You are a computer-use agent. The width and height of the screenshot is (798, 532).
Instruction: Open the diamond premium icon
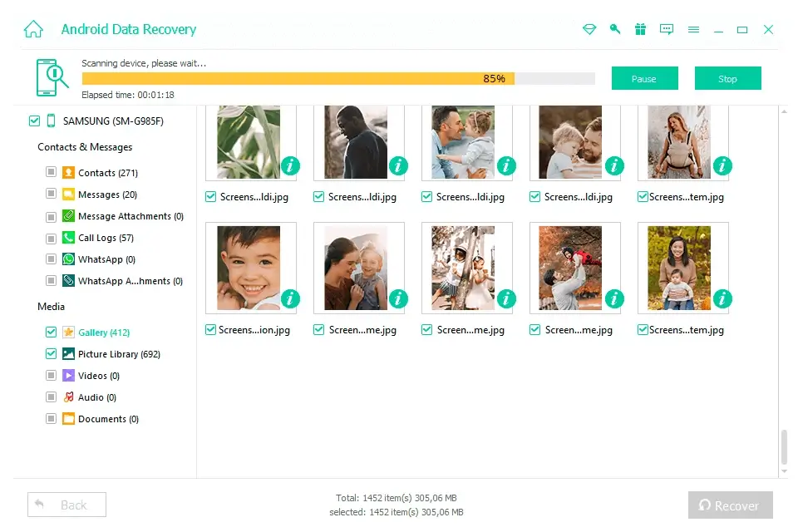coord(589,30)
